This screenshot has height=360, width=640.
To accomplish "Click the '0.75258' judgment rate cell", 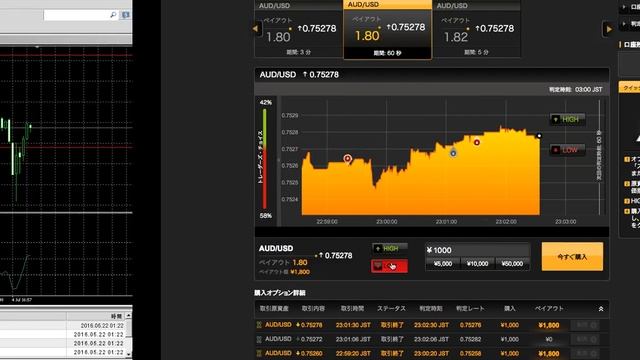I will [x=470, y=353].
